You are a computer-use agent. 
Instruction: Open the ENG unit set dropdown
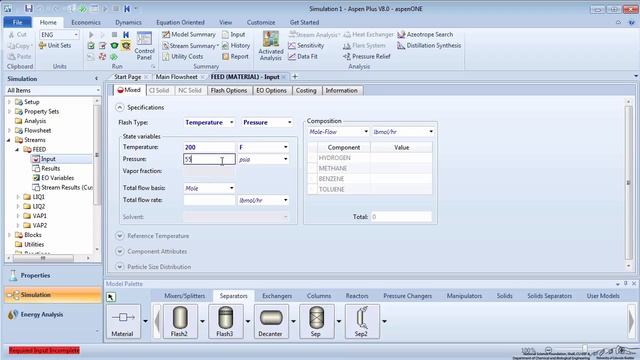(x=76, y=35)
